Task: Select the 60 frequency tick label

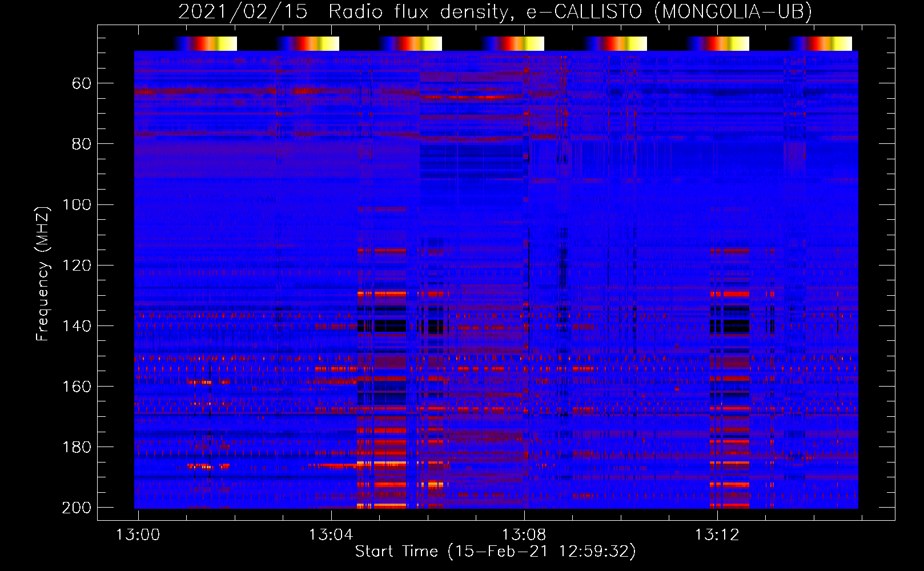Action: (82, 84)
